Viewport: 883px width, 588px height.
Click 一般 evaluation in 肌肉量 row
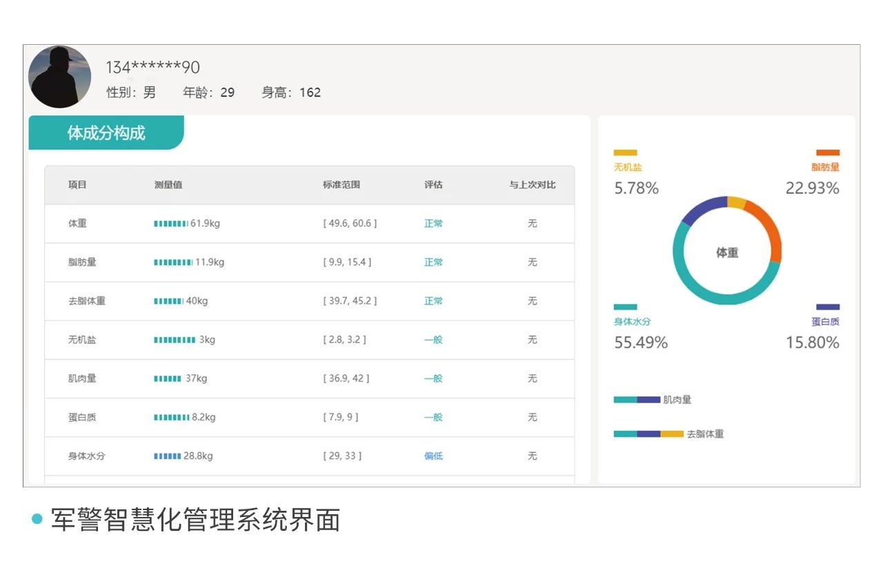coord(433,378)
